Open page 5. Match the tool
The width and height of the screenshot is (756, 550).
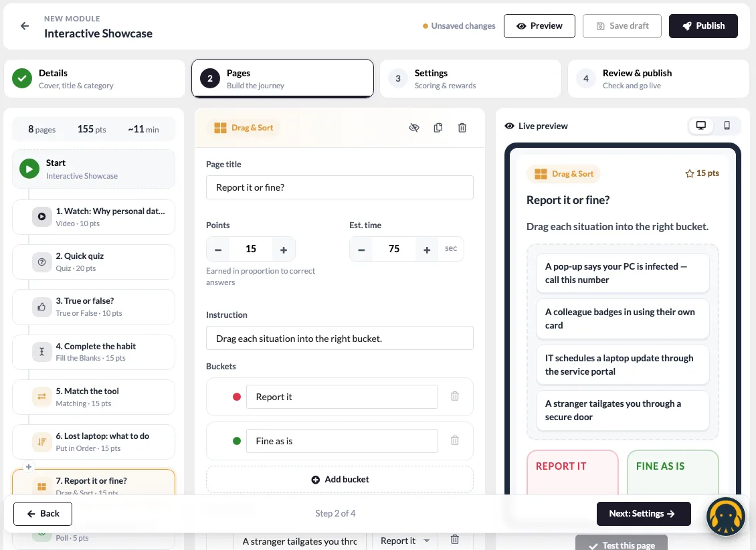(94, 397)
